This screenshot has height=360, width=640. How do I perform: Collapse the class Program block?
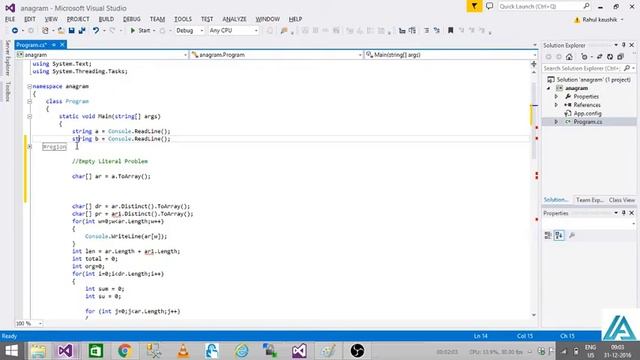[x=29, y=101]
